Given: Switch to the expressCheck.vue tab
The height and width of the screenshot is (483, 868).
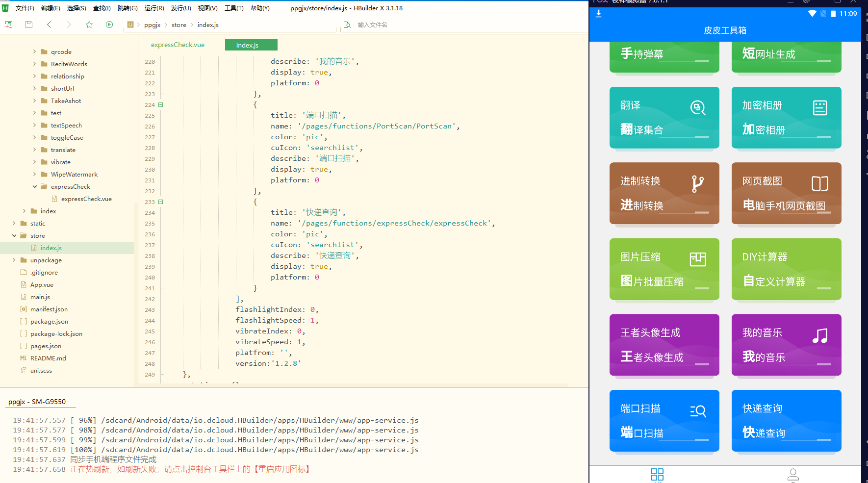Looking at the screenshot, I should click(x=178, y=45).
